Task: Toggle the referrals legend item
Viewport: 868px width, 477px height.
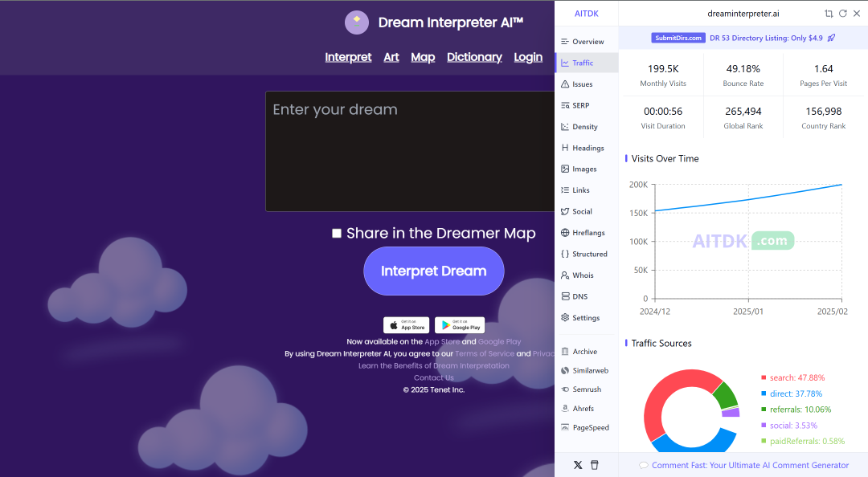Action: (796, 410)
